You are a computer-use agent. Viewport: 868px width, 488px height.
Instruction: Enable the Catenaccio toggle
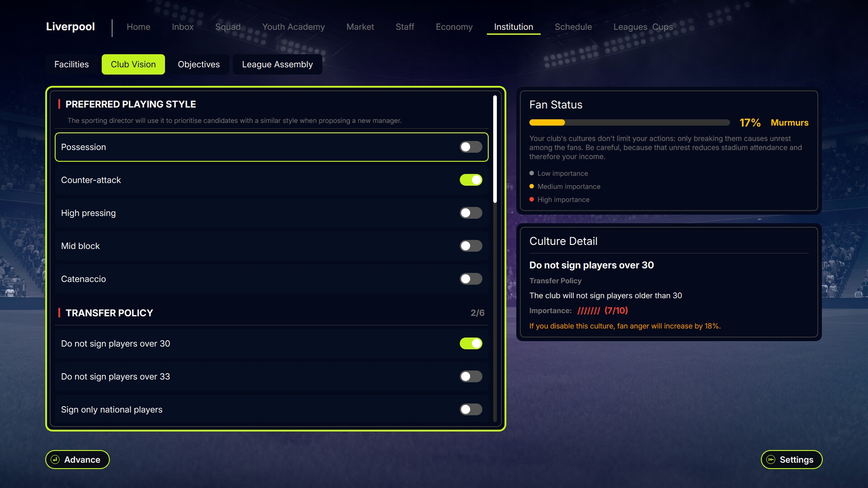tap(471, 279)
